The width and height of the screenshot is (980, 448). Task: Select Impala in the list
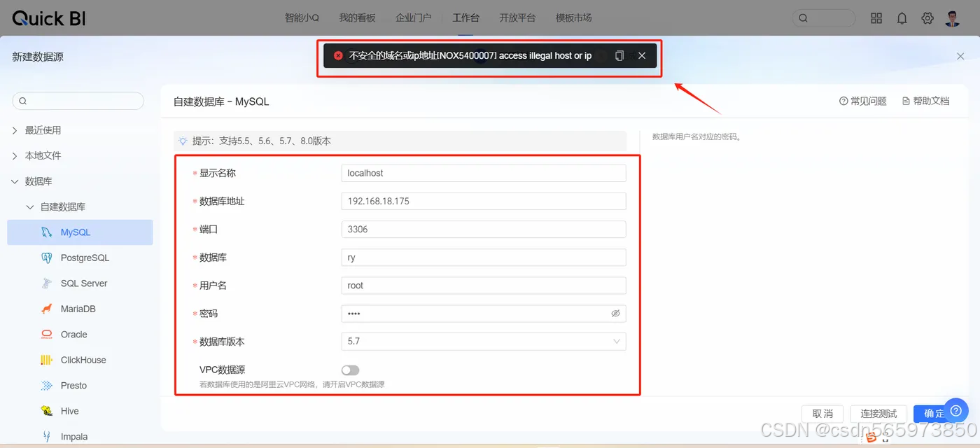80,437
